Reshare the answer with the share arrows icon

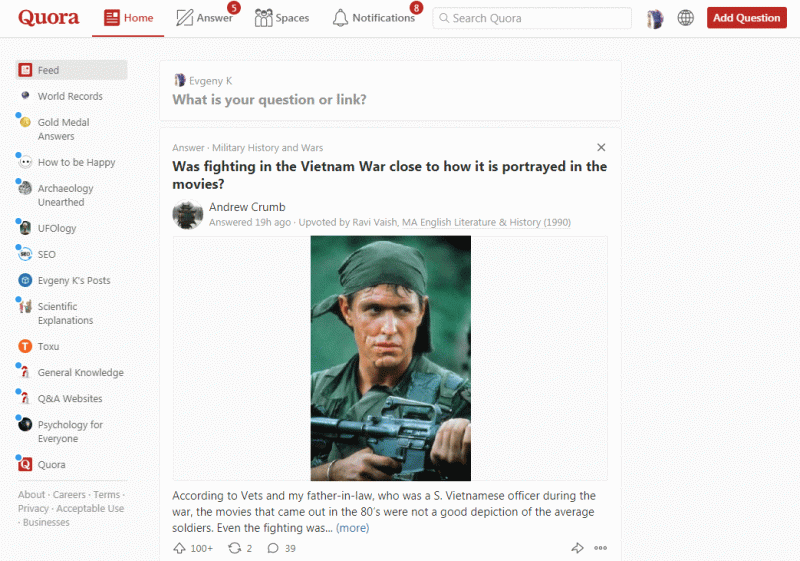point(240,548)
